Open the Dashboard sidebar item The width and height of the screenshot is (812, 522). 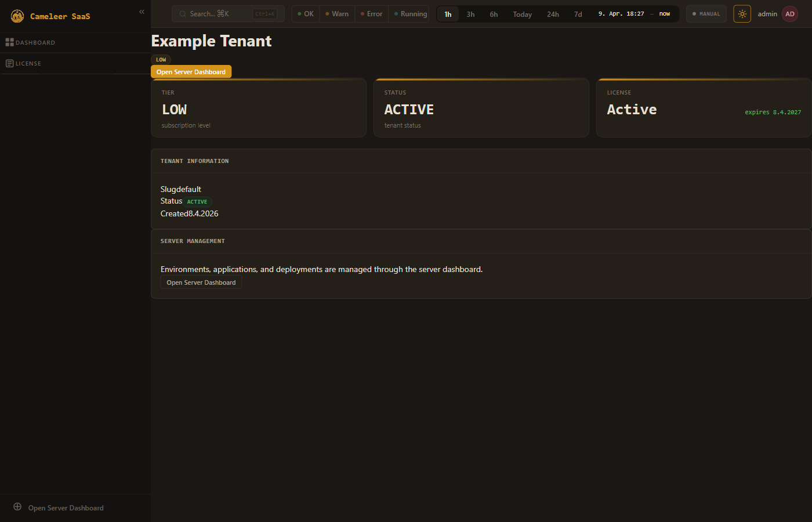[35, 42]
